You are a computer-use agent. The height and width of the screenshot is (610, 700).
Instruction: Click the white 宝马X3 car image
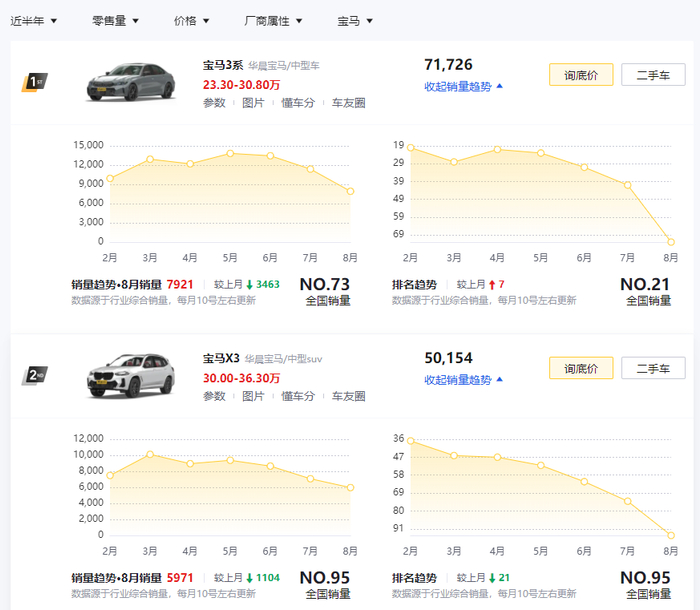point(130,375)
